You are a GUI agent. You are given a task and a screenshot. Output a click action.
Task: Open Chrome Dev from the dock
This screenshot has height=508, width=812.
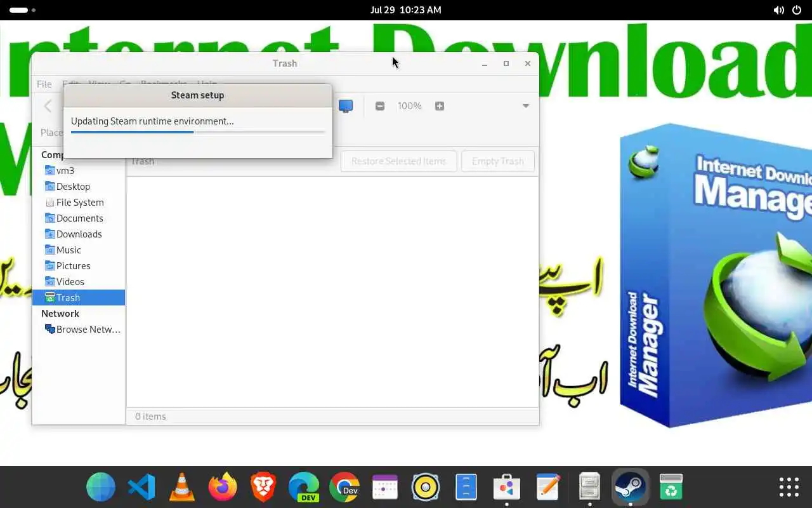click(344, 488)
